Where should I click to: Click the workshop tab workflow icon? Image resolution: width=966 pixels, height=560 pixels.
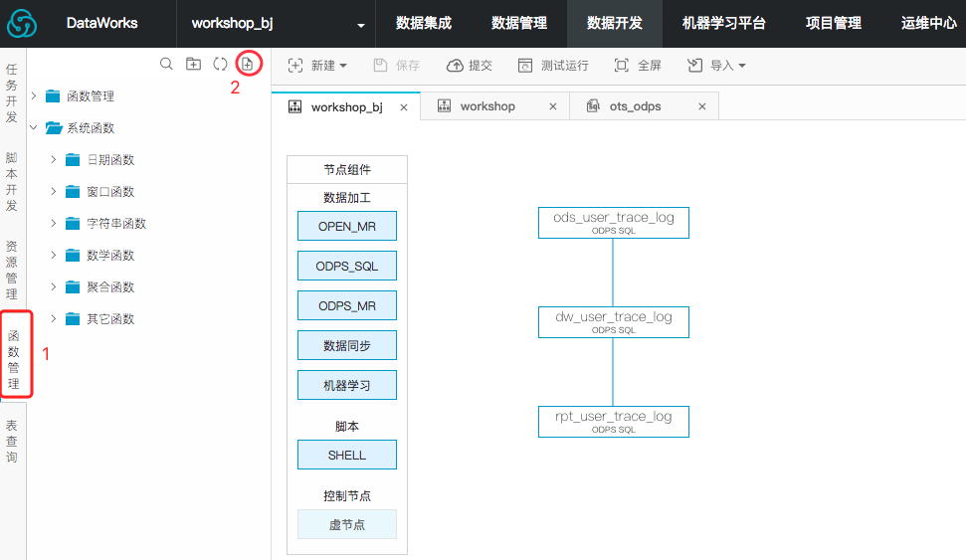444,106
